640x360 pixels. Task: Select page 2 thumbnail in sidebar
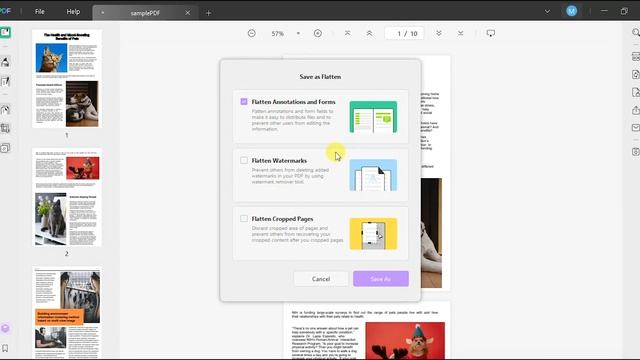tap(67, 197)
